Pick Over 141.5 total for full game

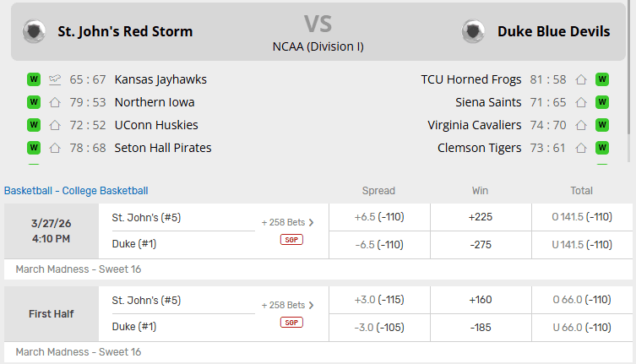click(x=581, y=217)
